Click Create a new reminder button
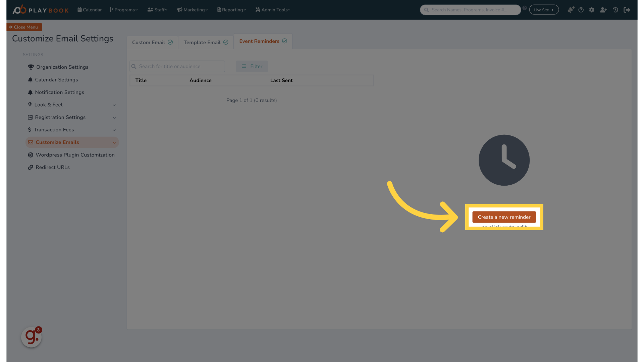The image size is (644, 362). [x=504, y=217]
